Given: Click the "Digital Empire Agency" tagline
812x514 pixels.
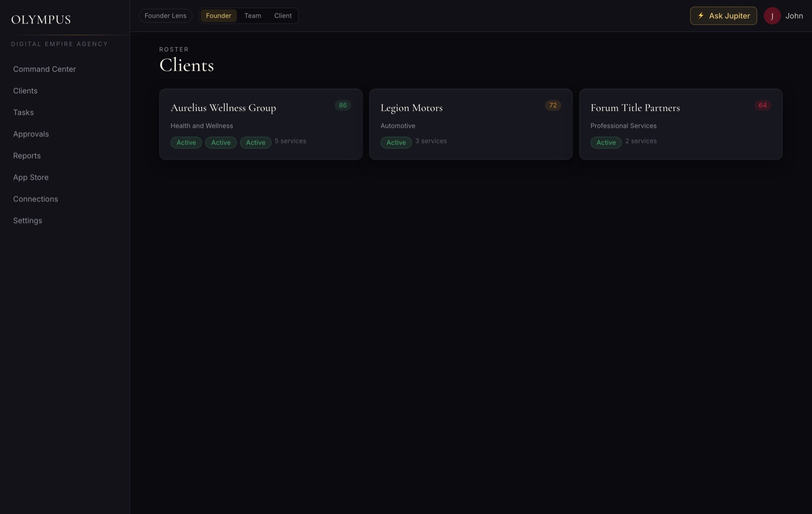Looking at the screenshot, I should pyautogui.click(x=59, y=44).
